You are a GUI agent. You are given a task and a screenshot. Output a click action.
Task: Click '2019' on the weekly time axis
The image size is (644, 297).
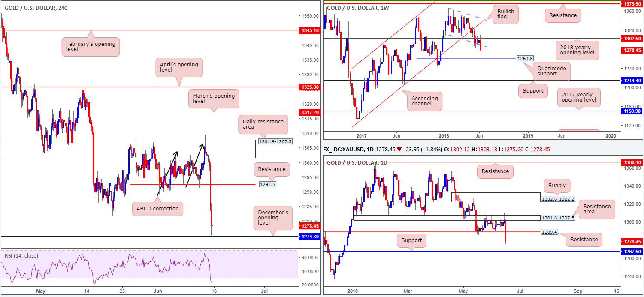point(528,135)
